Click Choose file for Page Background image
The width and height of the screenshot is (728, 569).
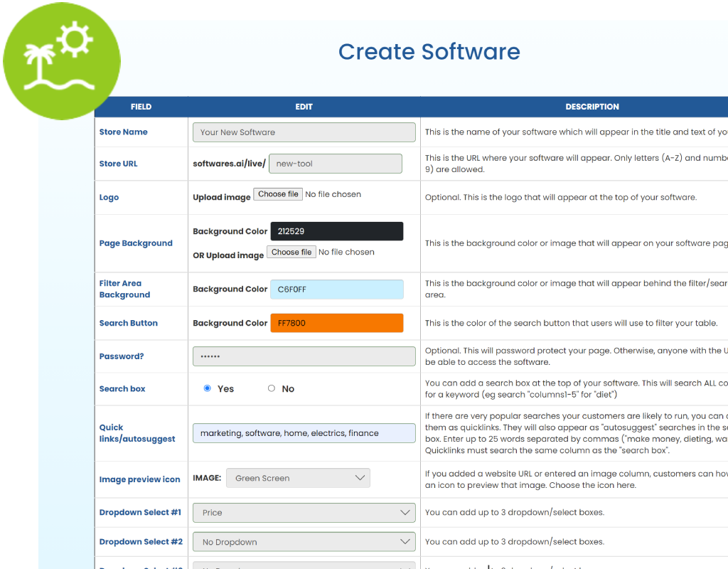tap(291, 252)
